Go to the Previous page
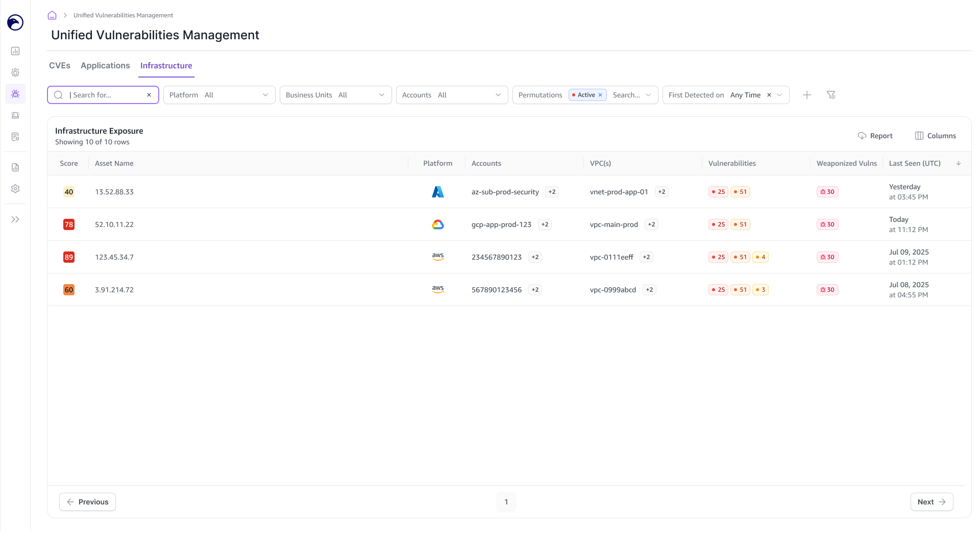Screen dimensions: 980x533 pos(87,502)
